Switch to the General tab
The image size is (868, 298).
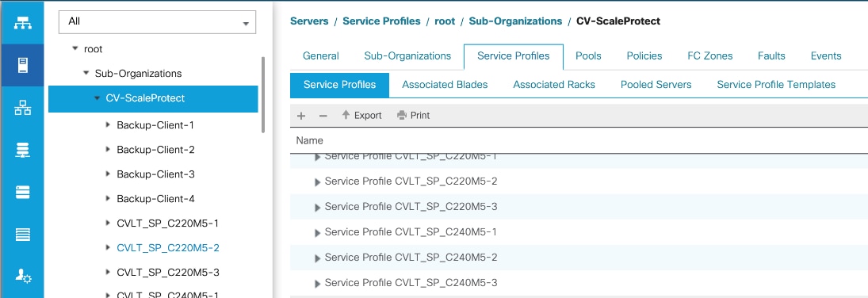(321, 56)
